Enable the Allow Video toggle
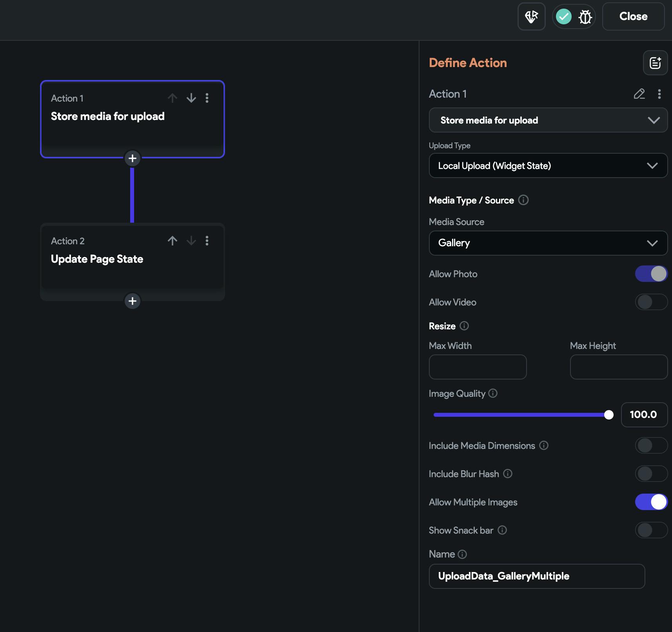This screenshot has width=672, height=632. [651, 302]
